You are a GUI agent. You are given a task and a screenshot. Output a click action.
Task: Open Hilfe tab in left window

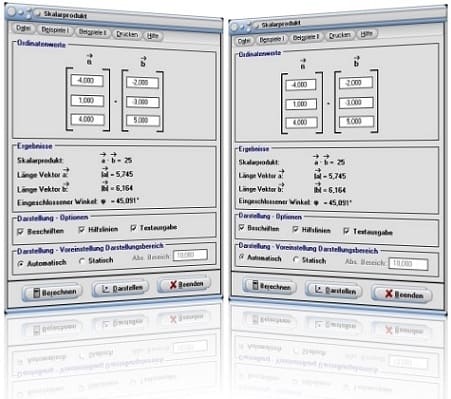[x=153, y=36]
